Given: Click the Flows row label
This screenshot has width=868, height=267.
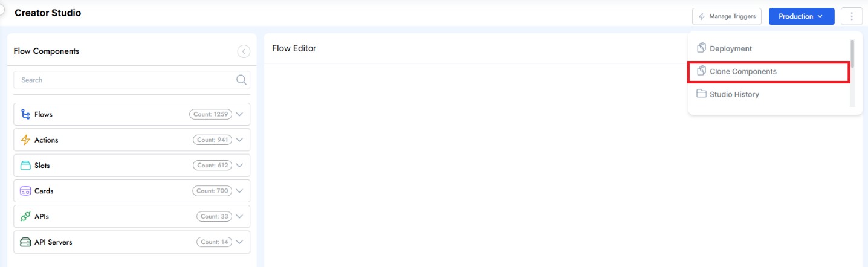Looking at the screenshot, I should 44,114.
